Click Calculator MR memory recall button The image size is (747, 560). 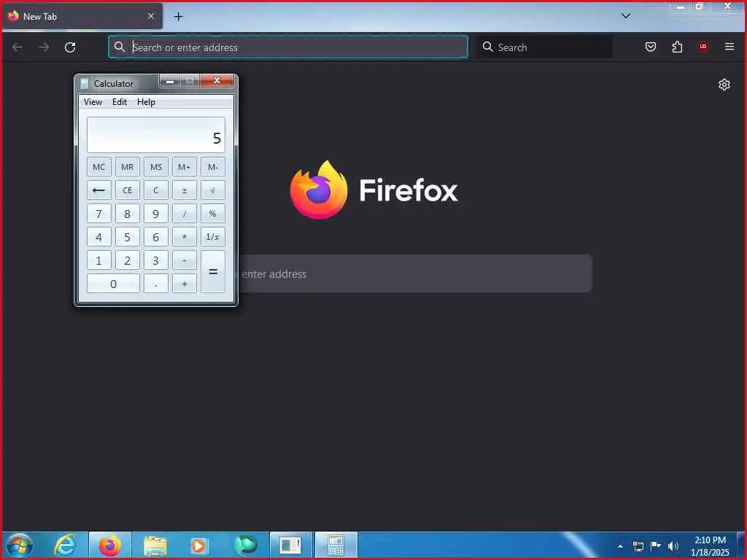click(127, 167)
